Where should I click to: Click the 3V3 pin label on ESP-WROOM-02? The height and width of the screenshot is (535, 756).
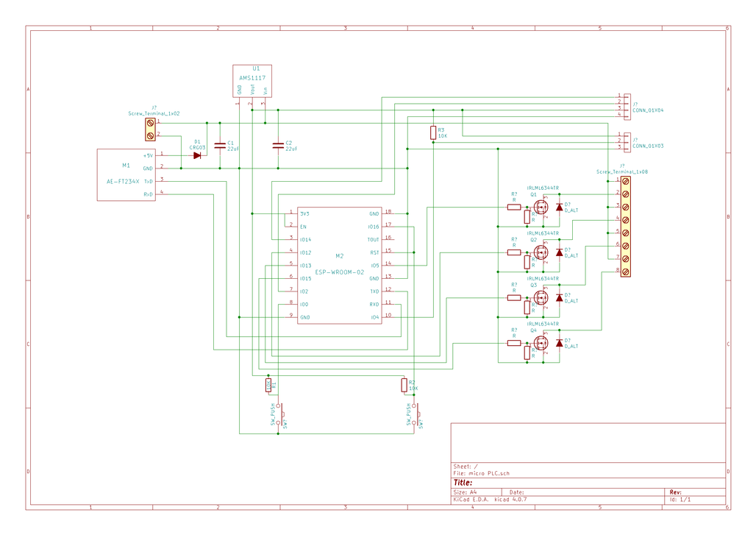click(304, 213)
